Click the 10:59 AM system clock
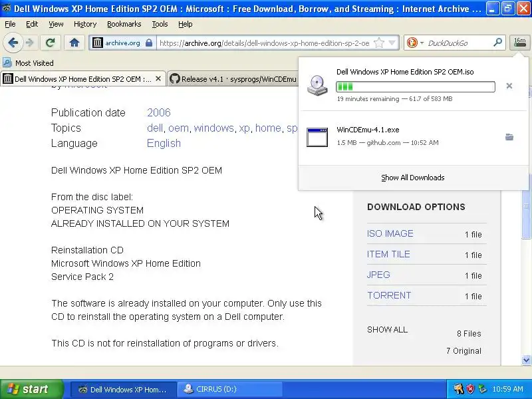532x399 pixels. tap(507, 389)
